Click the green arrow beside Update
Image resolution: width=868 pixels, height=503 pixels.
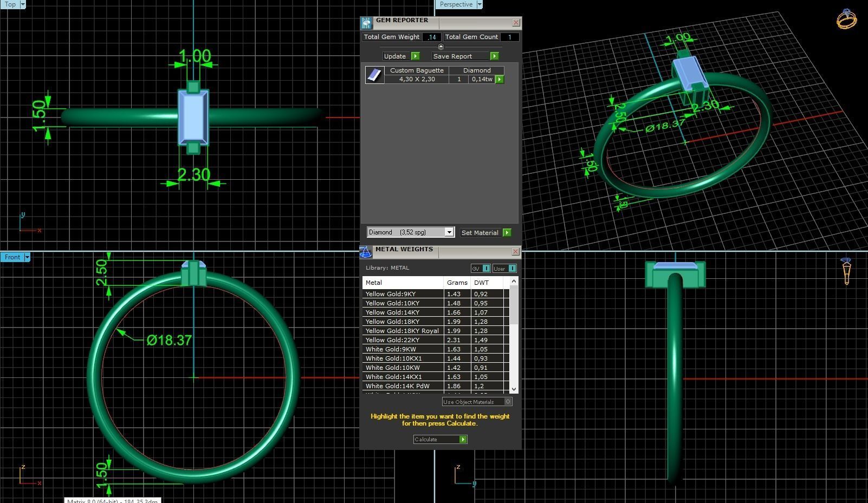(416, 56)
